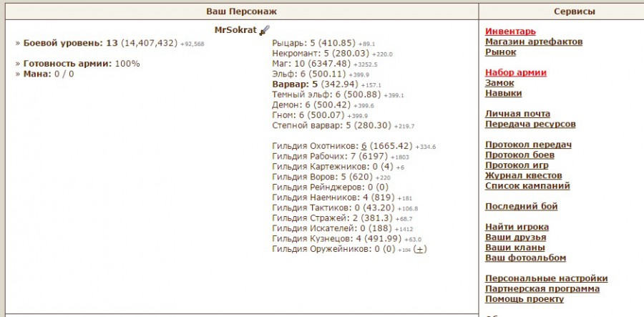644x317 pixels.
Task: Click the sword icon beside MrSokrat
Action: click(x=264, y=30)
